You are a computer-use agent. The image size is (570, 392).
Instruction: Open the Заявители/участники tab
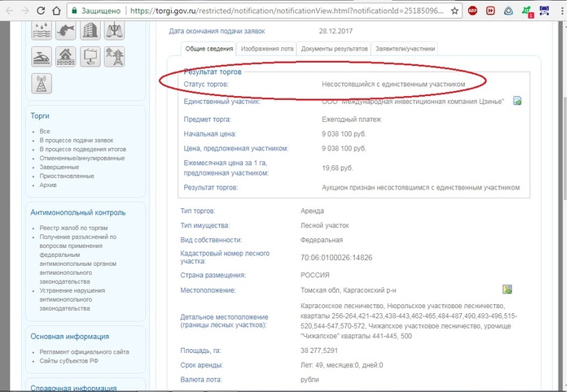point(405,49)
